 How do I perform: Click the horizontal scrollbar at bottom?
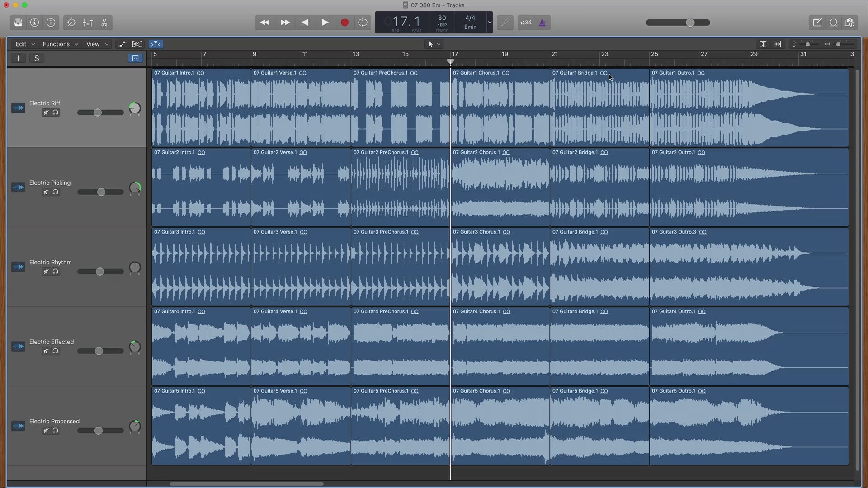pos(246,483)
